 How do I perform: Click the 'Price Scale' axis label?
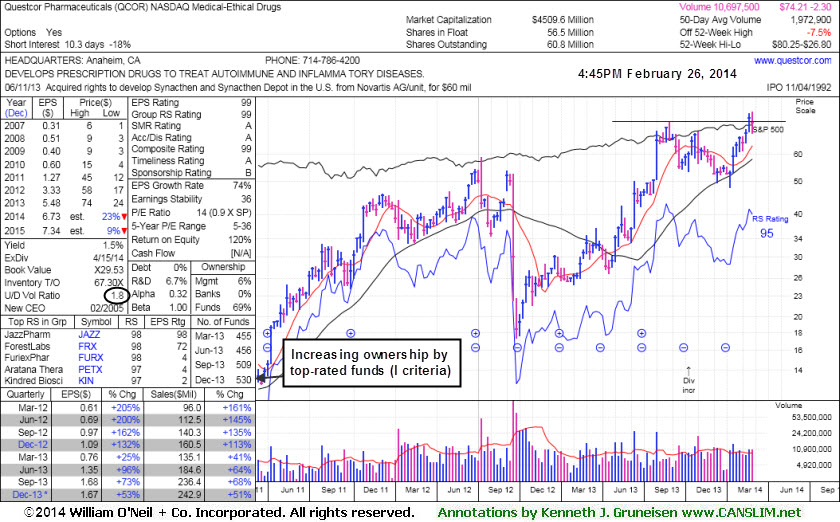click(805, 106)
